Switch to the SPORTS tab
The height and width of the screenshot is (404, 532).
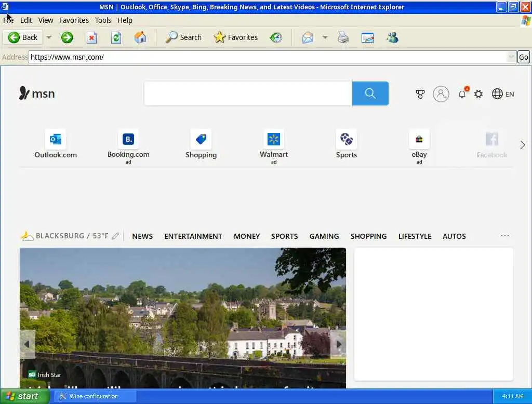point(284,236)
